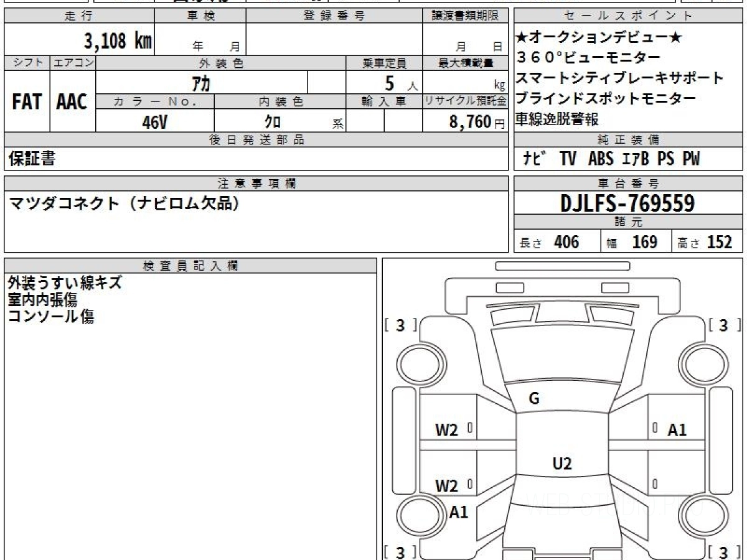
Task: Select the 8,760円 recycle deposit amount
Action: [477, 122]
